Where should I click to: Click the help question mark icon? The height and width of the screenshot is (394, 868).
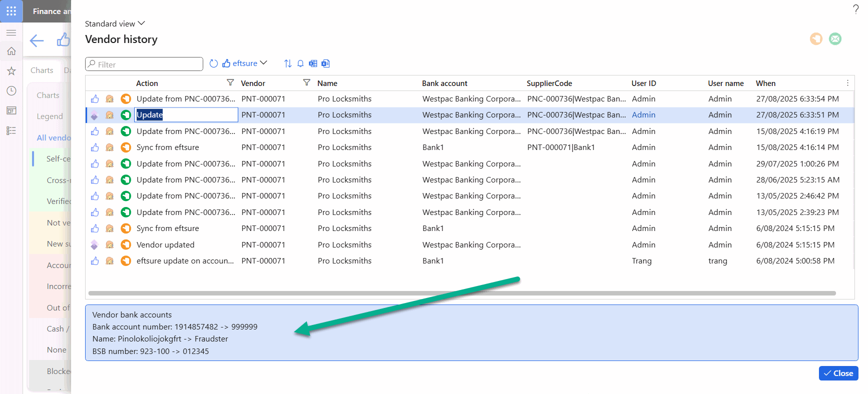point(856,9)
